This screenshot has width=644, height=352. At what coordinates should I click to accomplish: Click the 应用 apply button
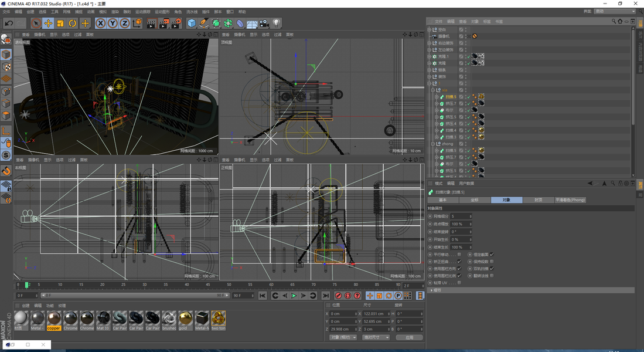click(x=409, y=338)
